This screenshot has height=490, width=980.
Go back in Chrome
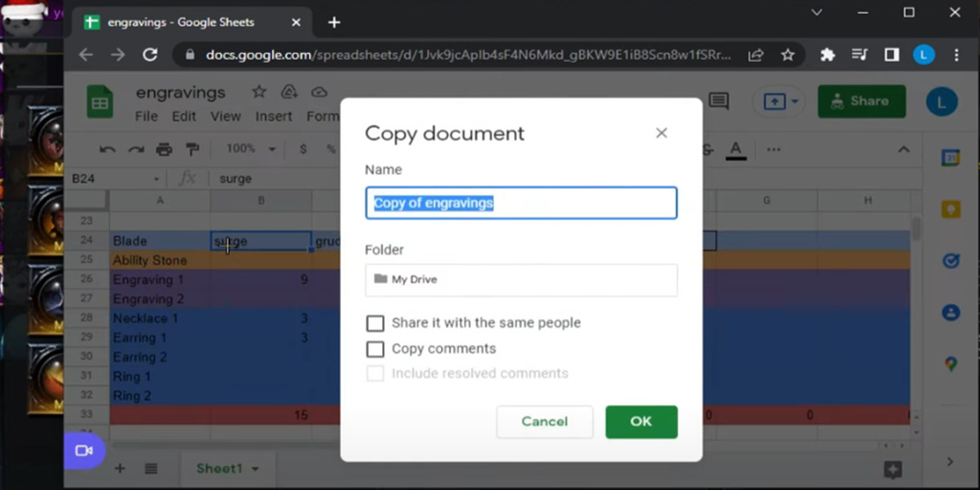86,55
